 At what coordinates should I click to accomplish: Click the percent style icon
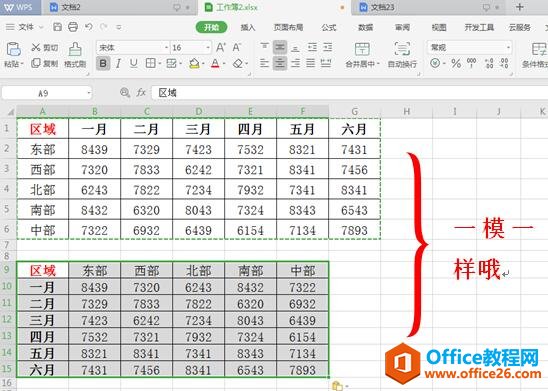456,64
